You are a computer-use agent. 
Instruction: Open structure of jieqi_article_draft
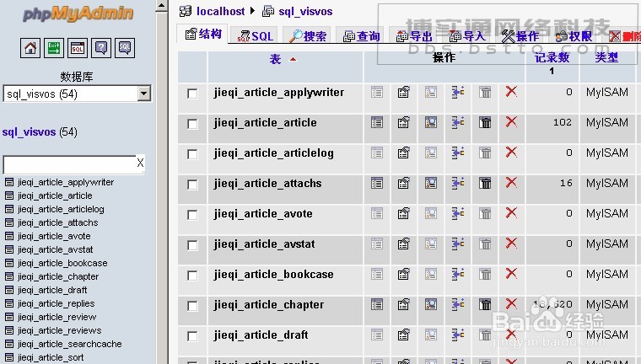pos(403,335)
